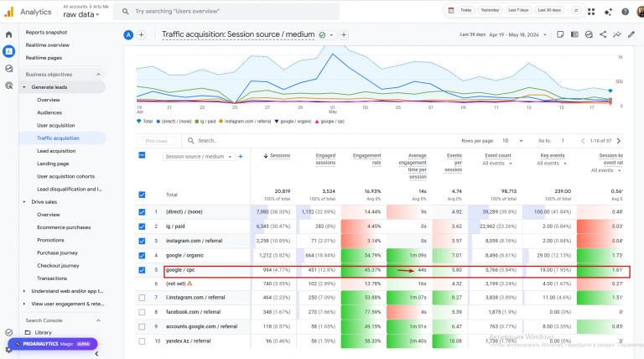Collapse the Search Console section
Screen dimensions: 644x359
pyautogui.click(x=98, y=320)
